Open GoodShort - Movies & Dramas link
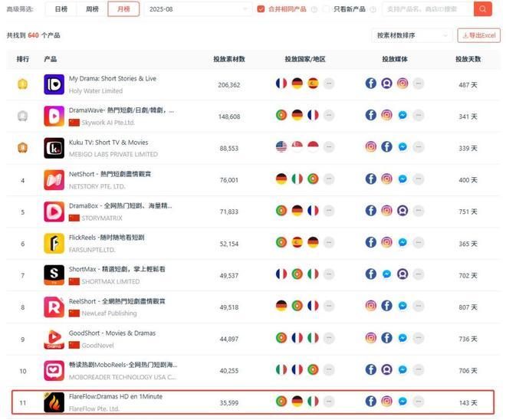506x420 pixels. pos(112,333)
